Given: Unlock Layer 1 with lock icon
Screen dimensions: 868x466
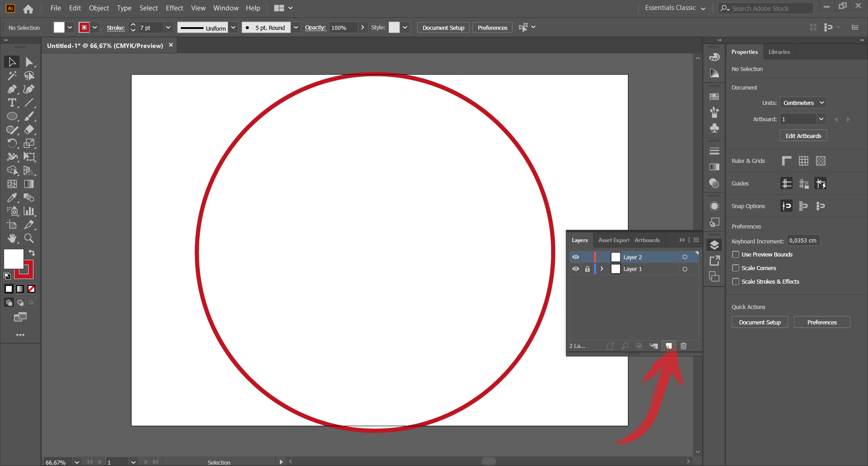Looking at the screenshot, I should 587,269.
